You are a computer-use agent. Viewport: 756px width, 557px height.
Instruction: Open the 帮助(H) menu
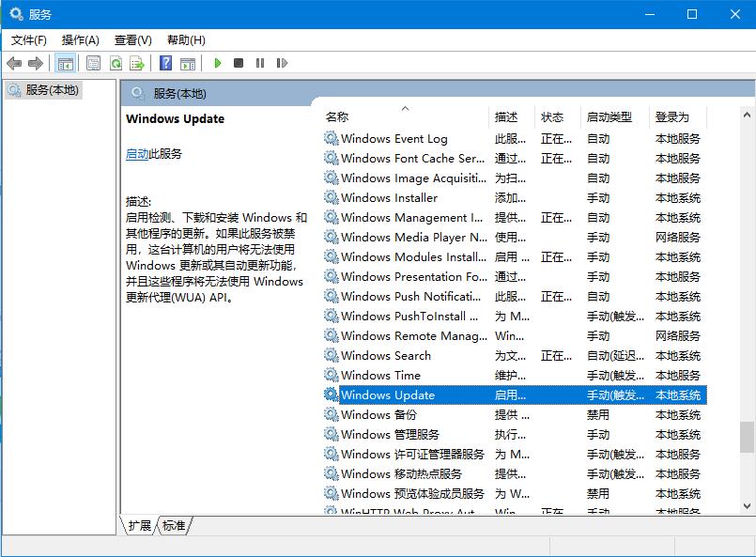[186, 40]
